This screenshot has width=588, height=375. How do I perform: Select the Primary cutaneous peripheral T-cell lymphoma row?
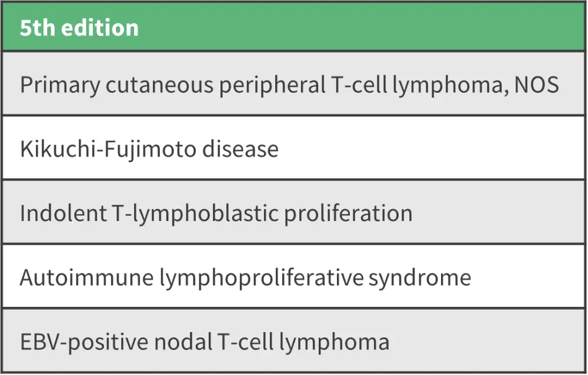pyautogui.click(x=294, y=84)
